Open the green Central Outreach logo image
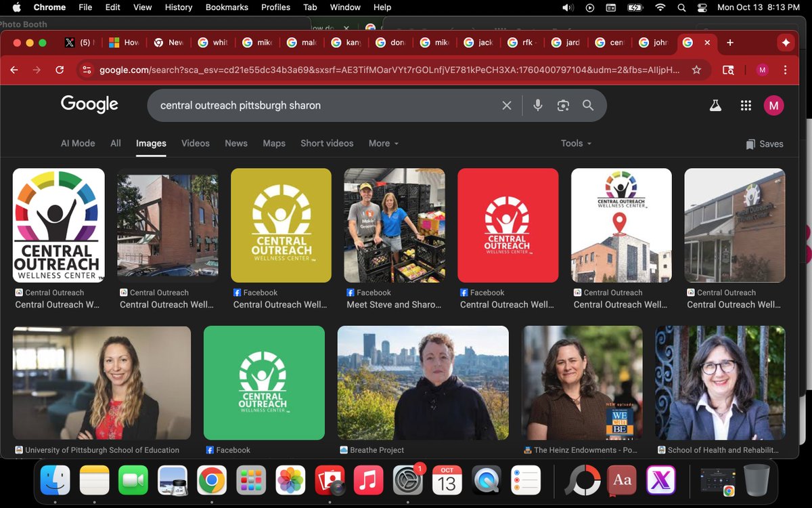 pos(264,383)
